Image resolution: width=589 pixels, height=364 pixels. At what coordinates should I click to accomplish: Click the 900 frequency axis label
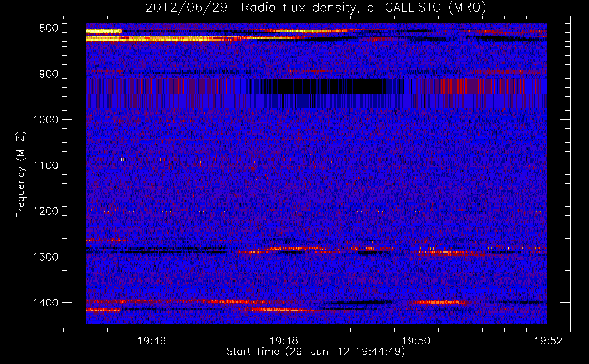click(49, 74)
